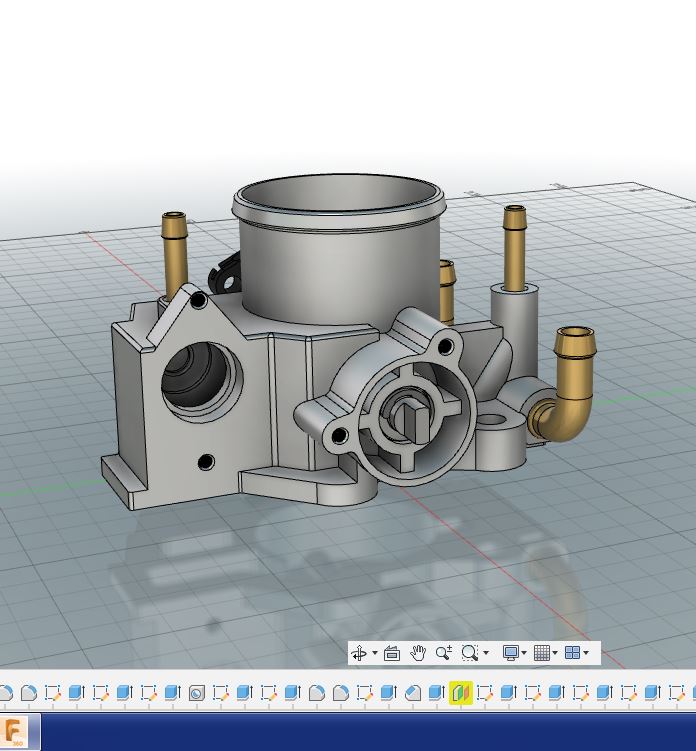Image resolution: width=696 pixels, height=751 pixels.
Task: Expand the Zoom Window dropdown arrow
Action: (485, 654)
